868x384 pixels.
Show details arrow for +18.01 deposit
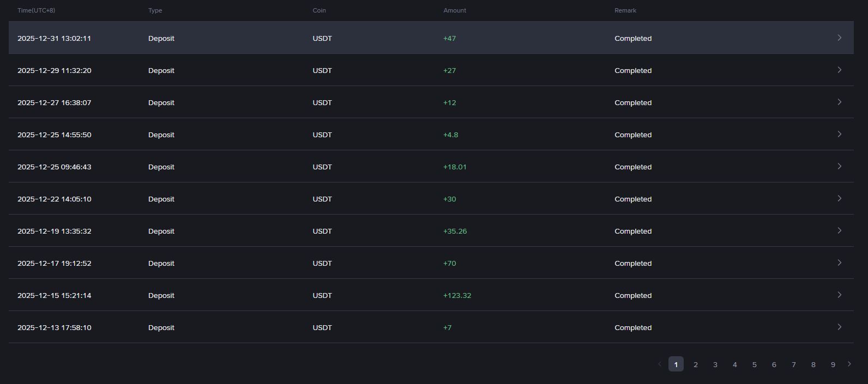(x=840, y=166)
